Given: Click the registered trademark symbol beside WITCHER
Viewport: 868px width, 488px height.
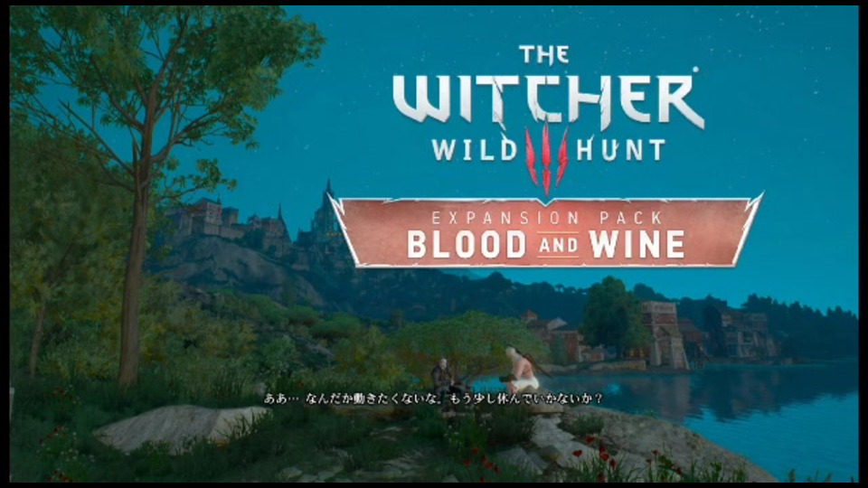Looking at the screenshot, I should click(x=695, y=70).
